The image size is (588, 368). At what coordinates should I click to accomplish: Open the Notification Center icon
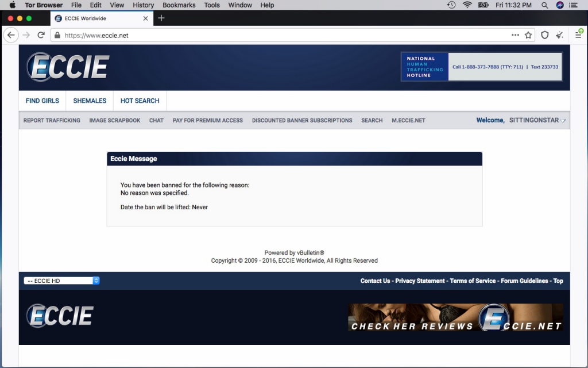click(x=574, y=5)
